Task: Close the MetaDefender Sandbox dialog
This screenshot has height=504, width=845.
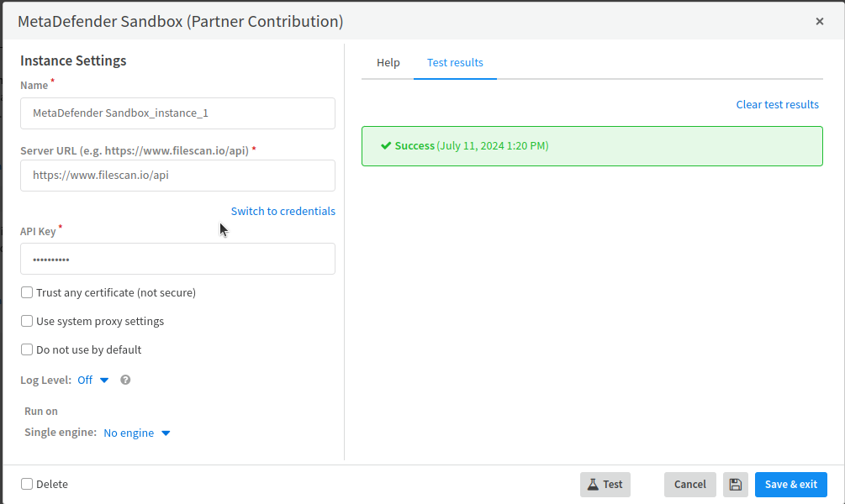Action: 819,21
